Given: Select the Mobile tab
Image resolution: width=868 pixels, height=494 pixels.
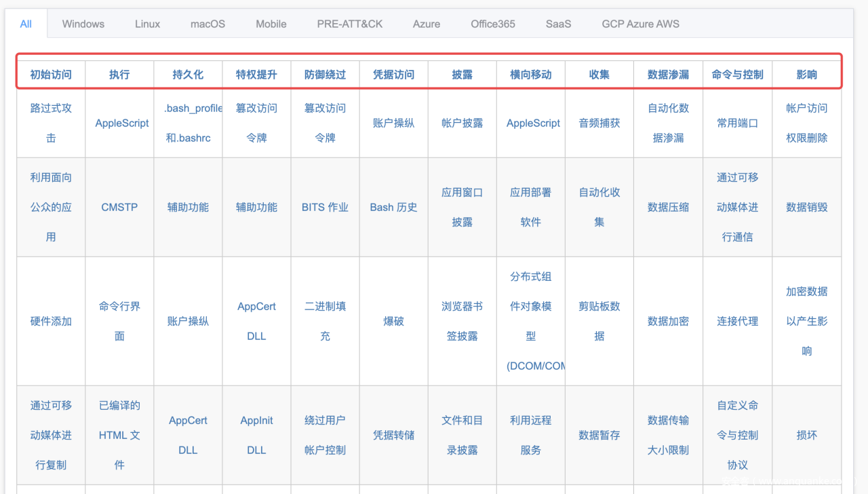Looking at the screenshot, I should pos(271,24).
